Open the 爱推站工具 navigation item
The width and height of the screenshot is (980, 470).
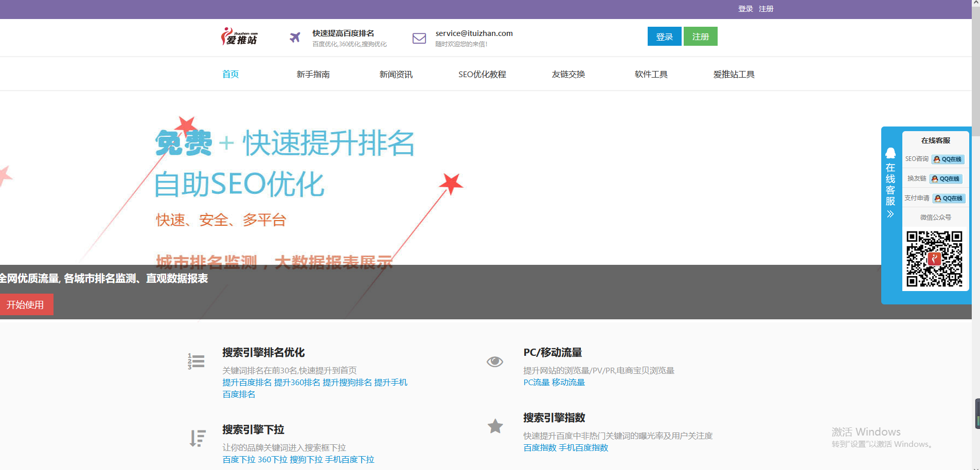[734, 75]
